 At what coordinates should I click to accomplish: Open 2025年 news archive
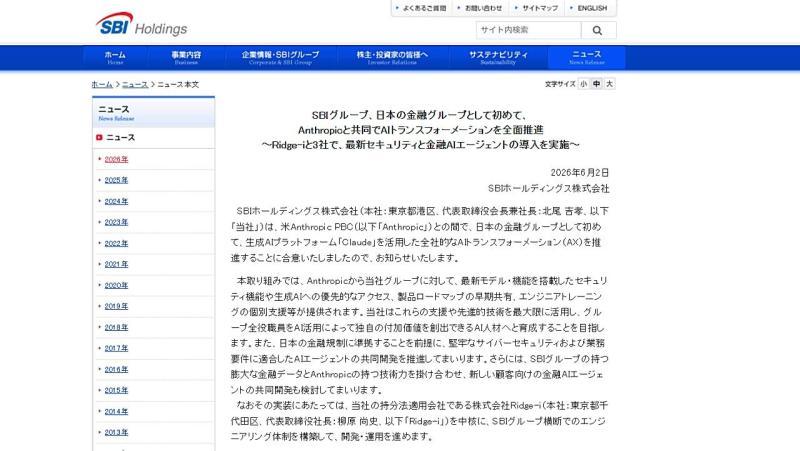[x=116, y=181]
